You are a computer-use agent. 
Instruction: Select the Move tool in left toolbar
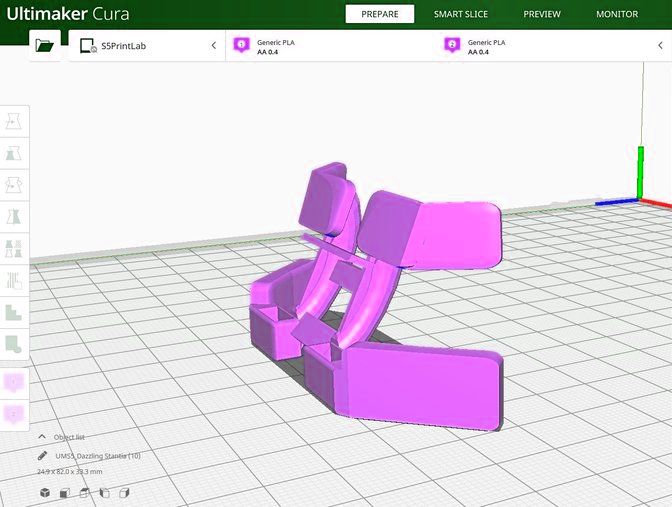pyautogui.click(x=14, y=121)
